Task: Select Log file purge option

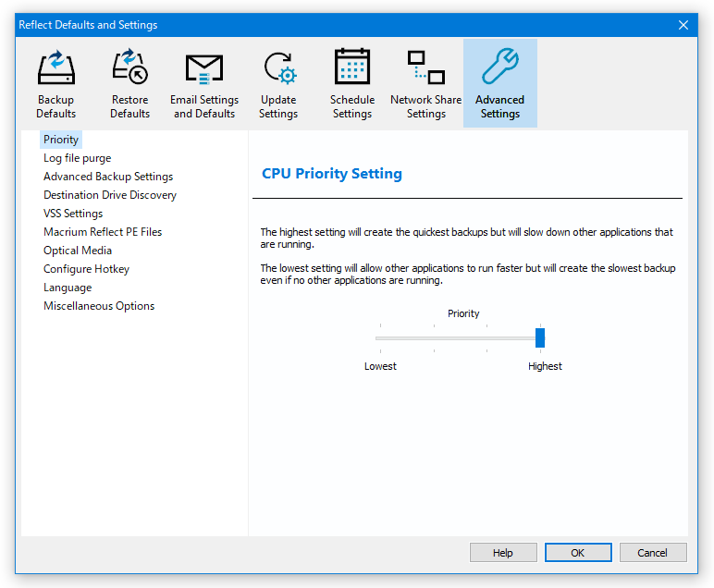Action: (x=78, y=158)
